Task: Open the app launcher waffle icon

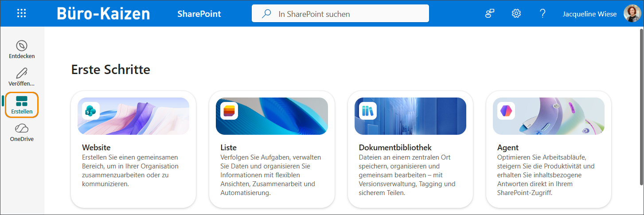Action: pyautogui.click(x=21, y=13)
